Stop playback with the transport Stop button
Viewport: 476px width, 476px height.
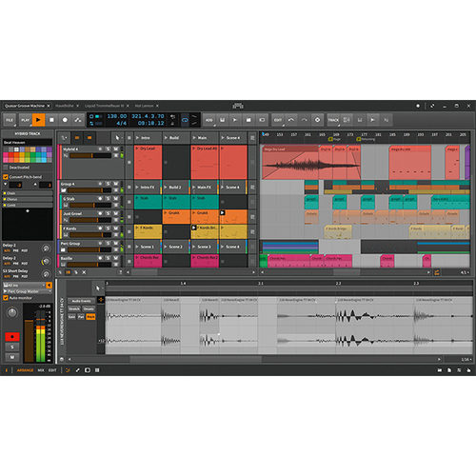(x=51, y=120)
